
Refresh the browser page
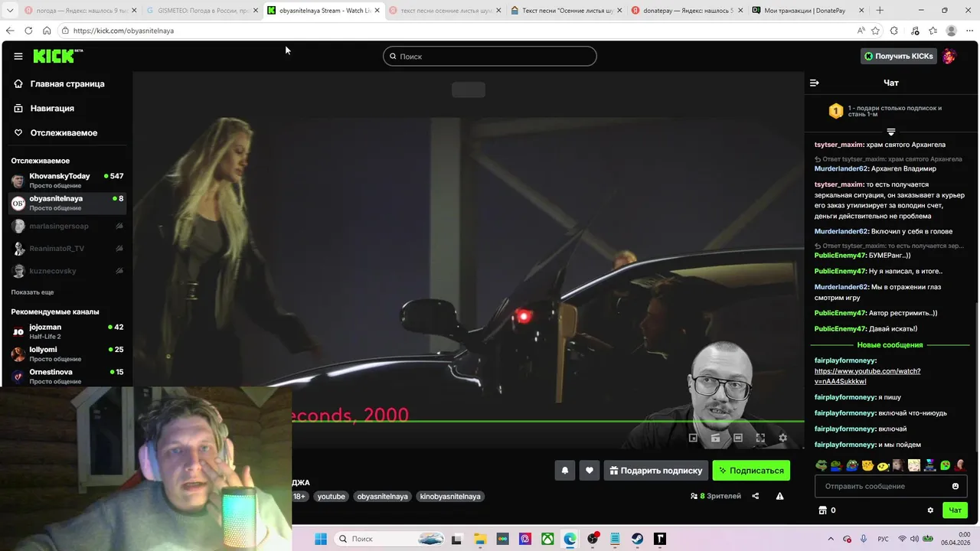(x=28, y=31)
